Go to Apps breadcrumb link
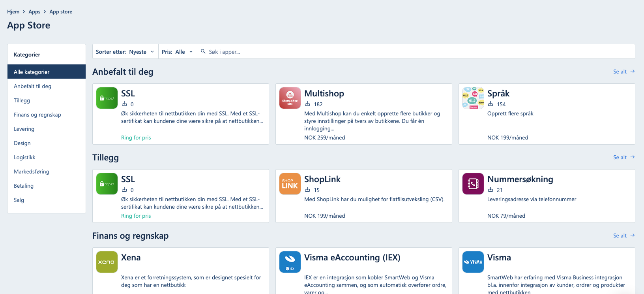644x294 pixels. [x=34, y=12]
